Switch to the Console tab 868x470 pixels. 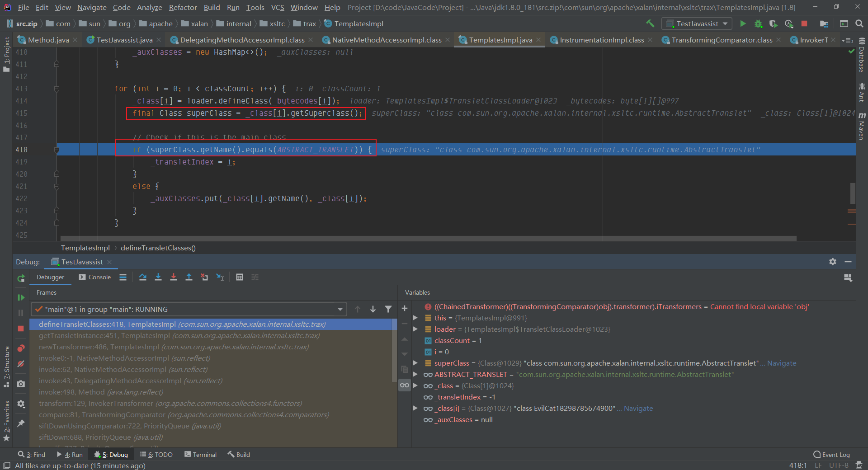click(x=95, y=277)
